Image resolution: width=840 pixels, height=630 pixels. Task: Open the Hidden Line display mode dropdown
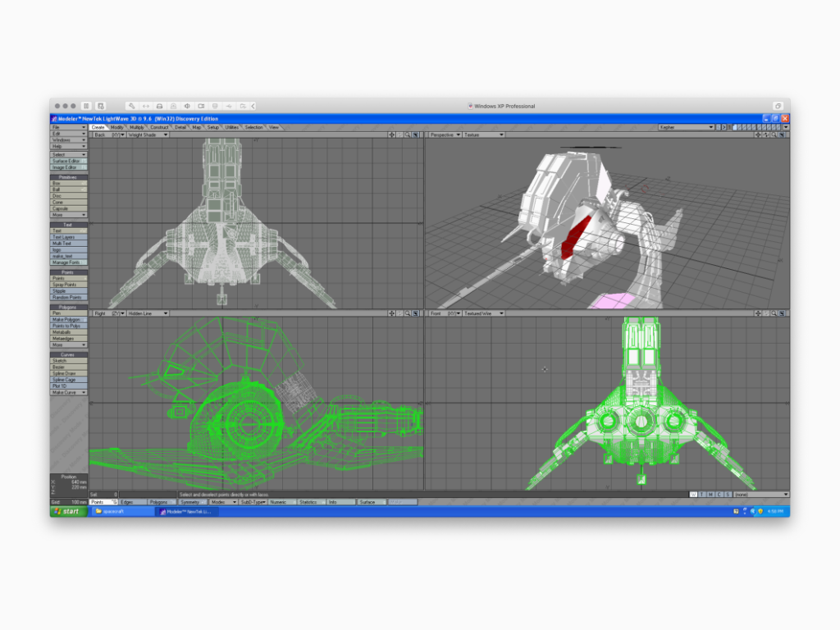coord(148,313)
